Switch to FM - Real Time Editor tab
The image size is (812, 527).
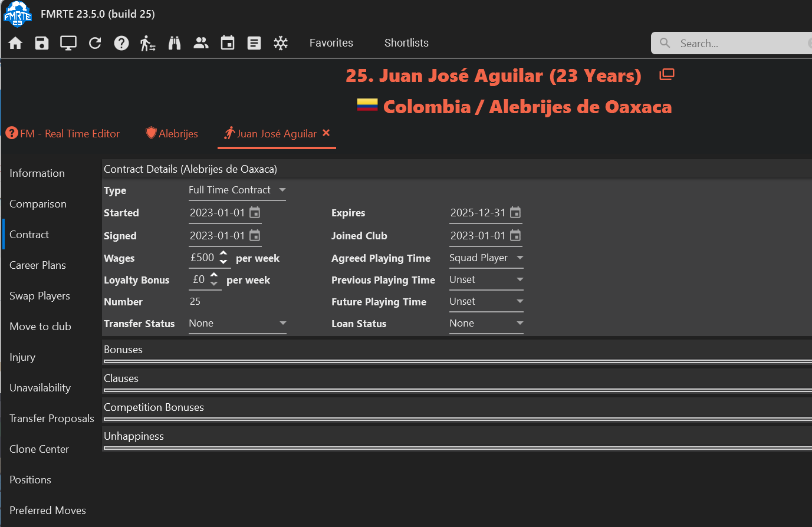63,134
